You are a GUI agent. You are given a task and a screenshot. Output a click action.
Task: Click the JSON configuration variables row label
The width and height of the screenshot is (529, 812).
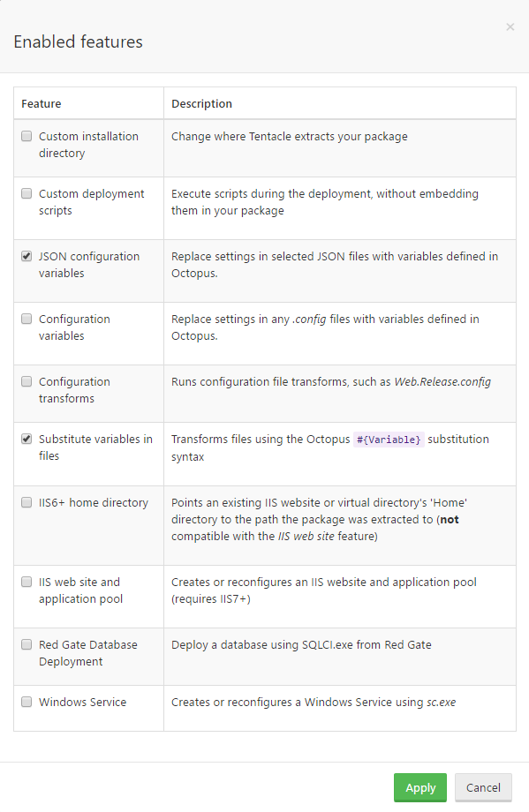coord(88,265)
